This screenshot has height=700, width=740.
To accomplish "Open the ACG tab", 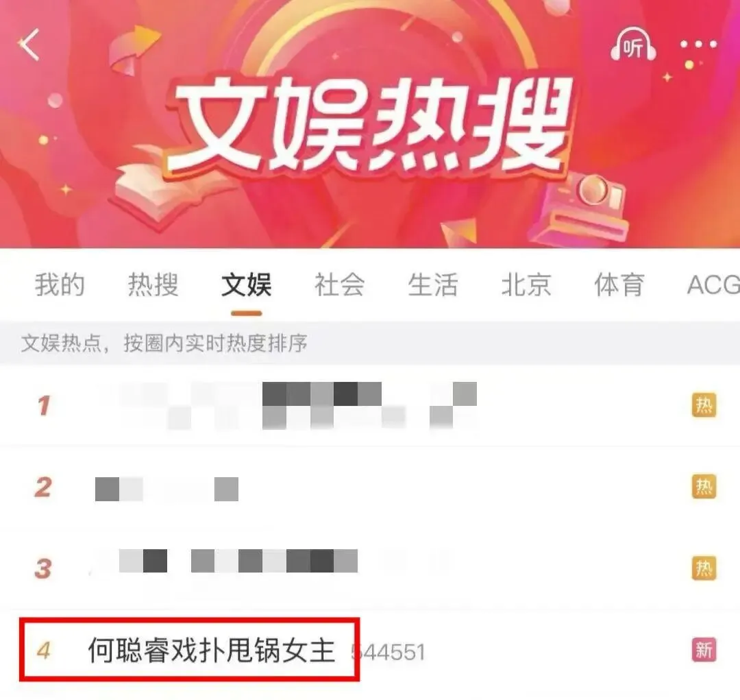I will [x=713, y=285].
